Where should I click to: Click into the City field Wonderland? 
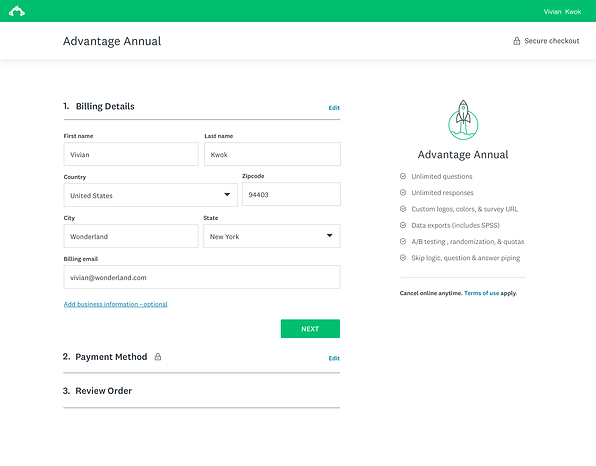(x=131, y=236)
